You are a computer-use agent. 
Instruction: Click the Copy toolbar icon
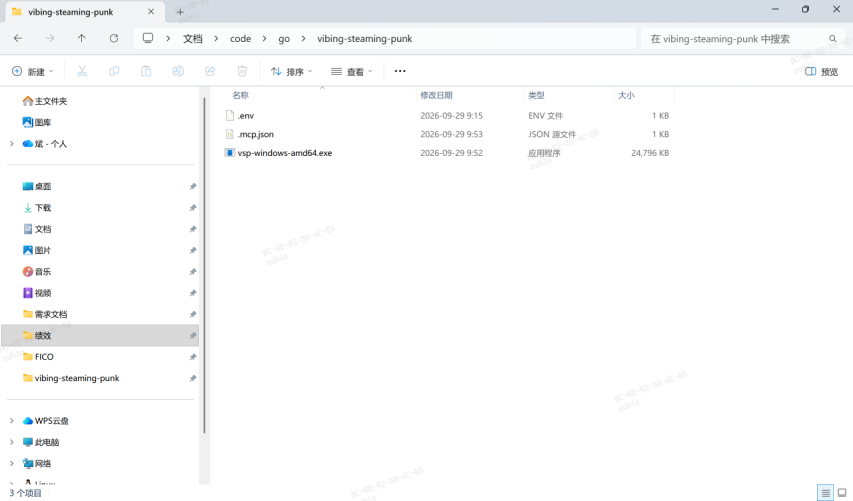coord(114,71)
